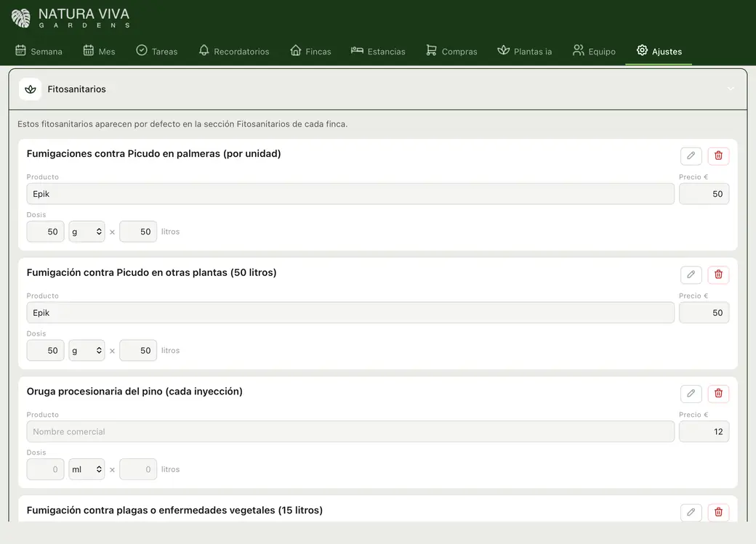Open dose unit dropdown of palmeras fumigation
The height and width of the screenshot is (544, 756).
(87, 232)
